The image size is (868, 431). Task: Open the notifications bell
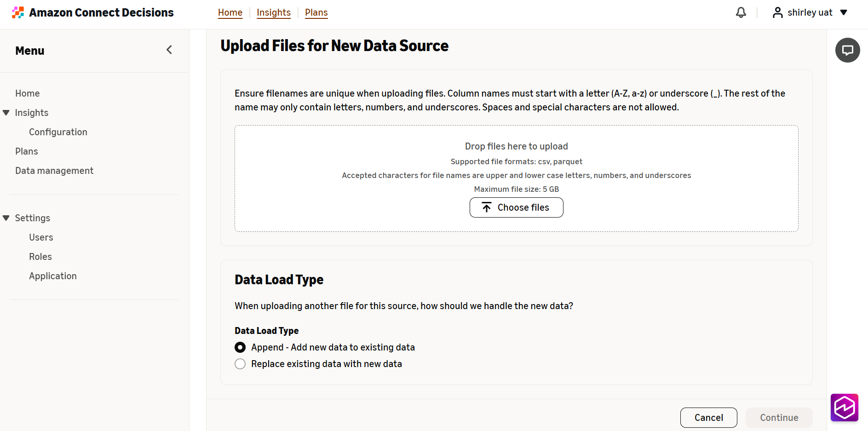pos(741,12)
